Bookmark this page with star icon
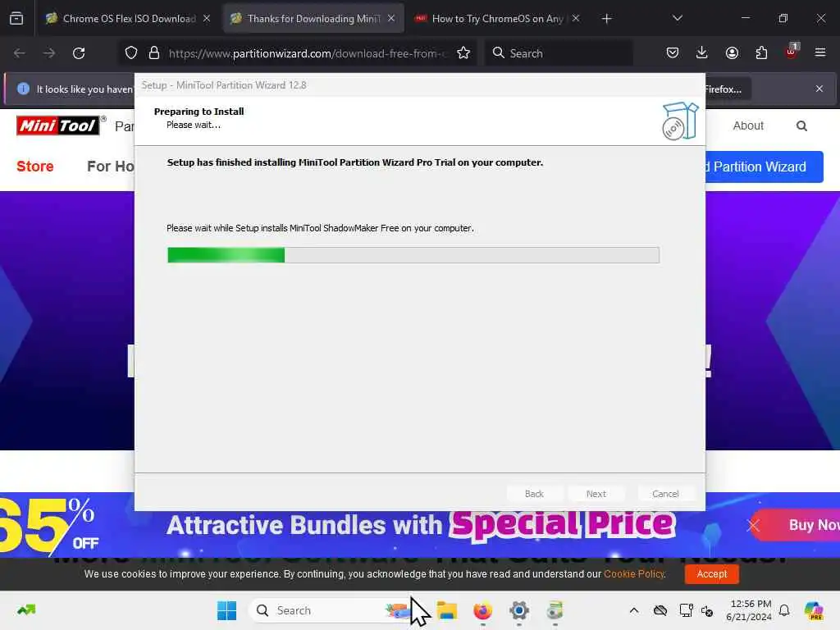This screenshot has height=630, width=840. pyautogui.click(x=463, y=53)
